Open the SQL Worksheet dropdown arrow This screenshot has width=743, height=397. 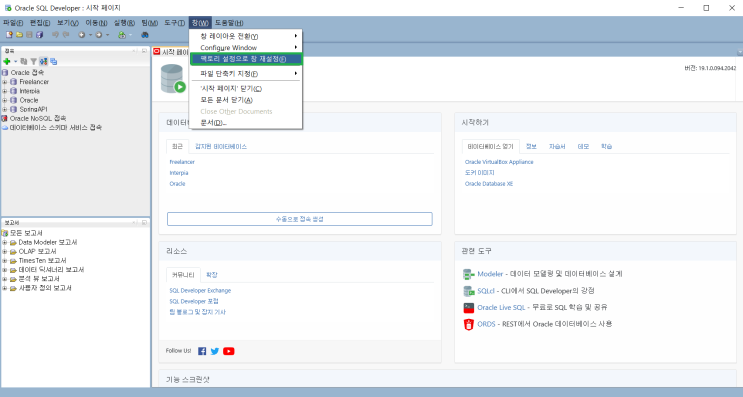[x=130, y=35]
